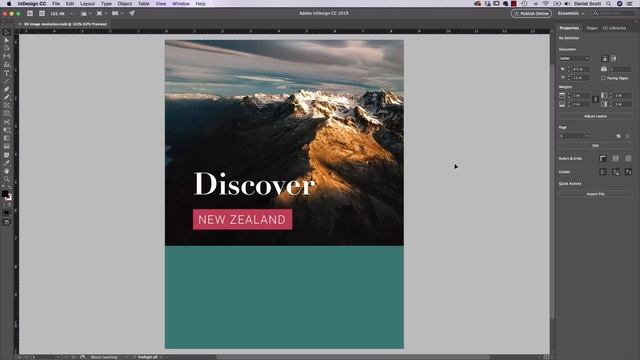
Task: Click the page height input field
Action: click(580, 78)
